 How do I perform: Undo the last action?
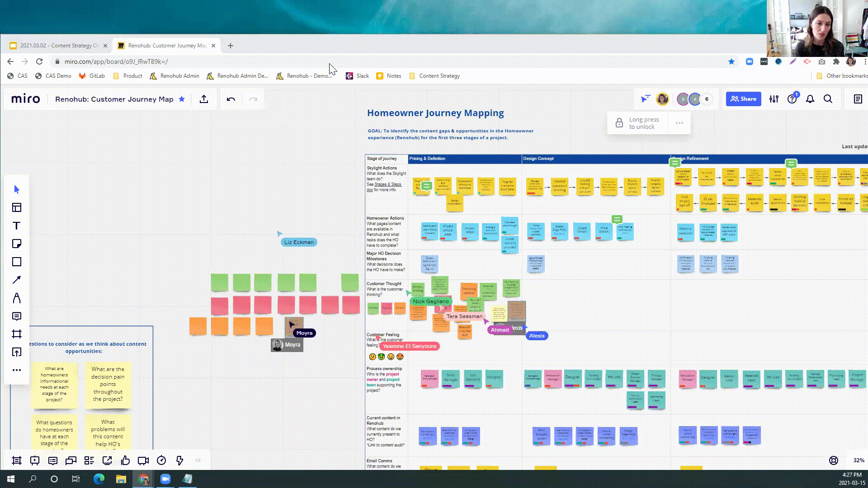[x=231, y=99]
